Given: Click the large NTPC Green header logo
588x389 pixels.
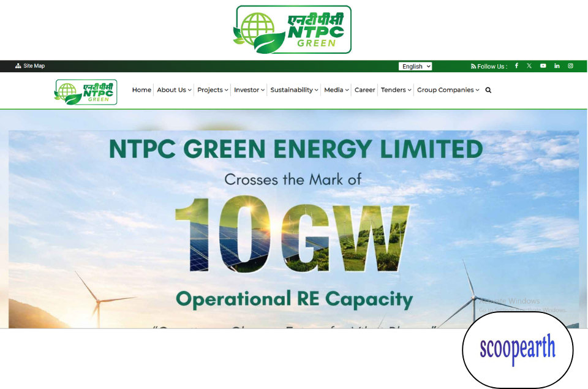Looking at the screenshot, I should pyautogui.click(x=293, y=29).
